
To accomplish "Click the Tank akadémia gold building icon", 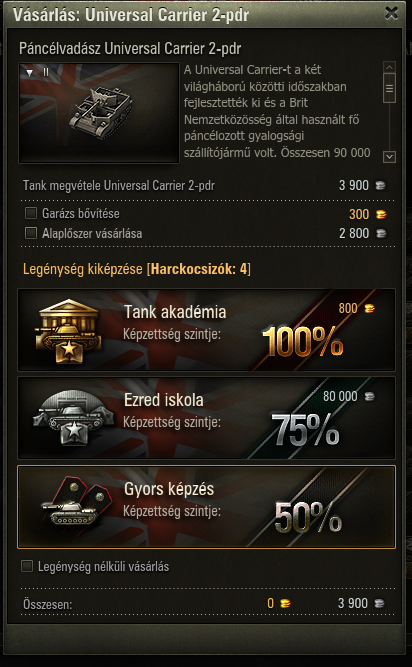I will pyautogui.click(x=69, y=331).
